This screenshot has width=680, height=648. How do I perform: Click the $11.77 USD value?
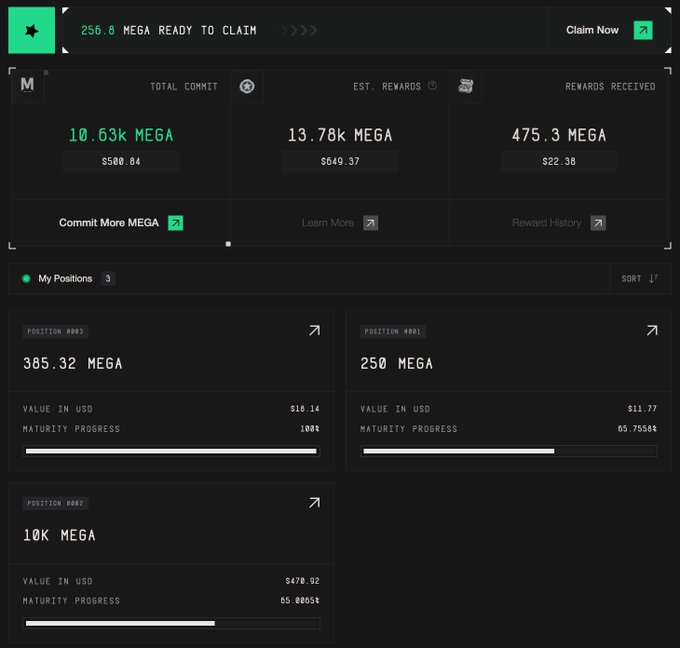(x=642, y=409)
